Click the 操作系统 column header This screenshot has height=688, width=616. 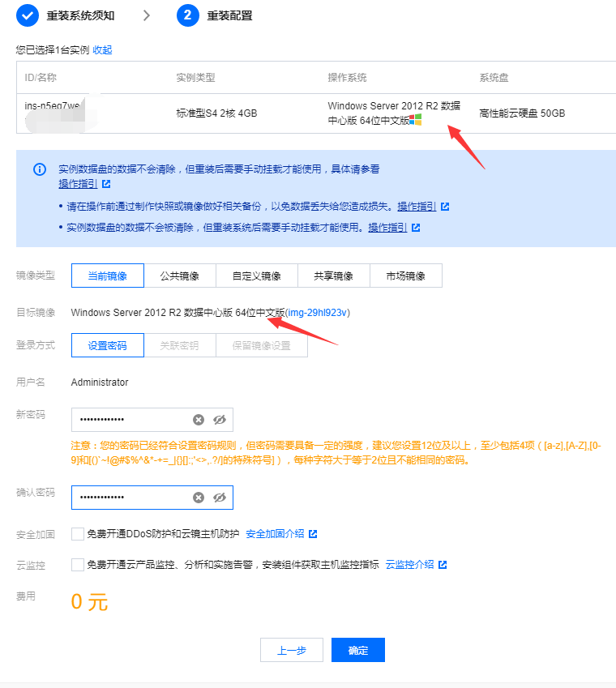click(x=347, y=78)
